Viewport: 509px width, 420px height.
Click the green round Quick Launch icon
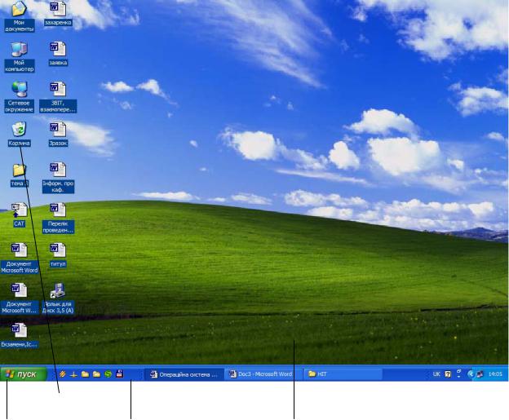point(108,374)
